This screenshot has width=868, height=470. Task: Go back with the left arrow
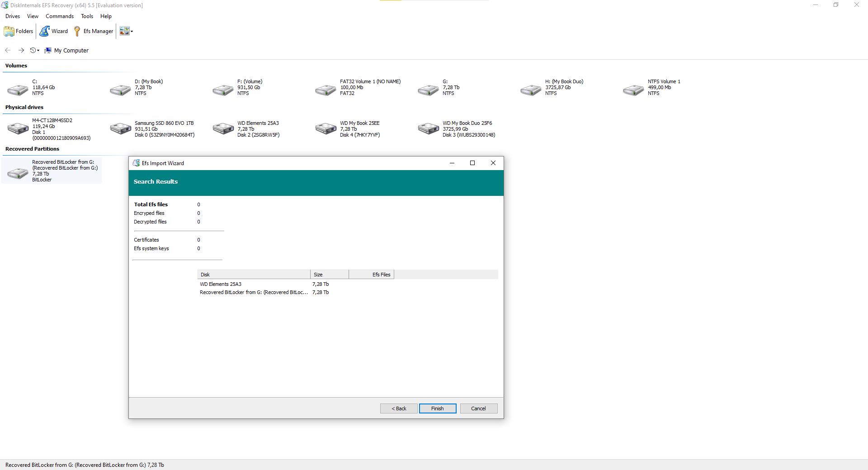click(8, 50)
